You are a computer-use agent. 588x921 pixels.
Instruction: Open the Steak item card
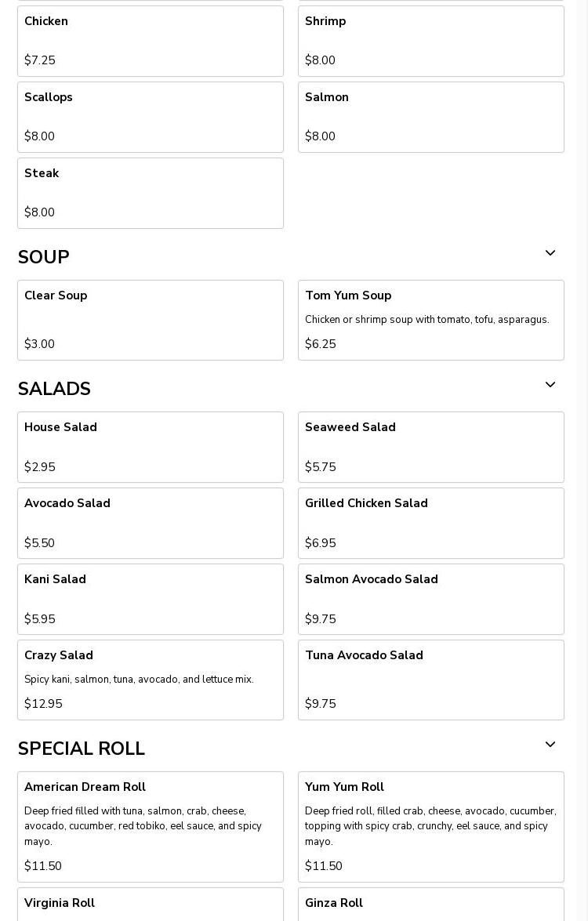coord(151,194)
